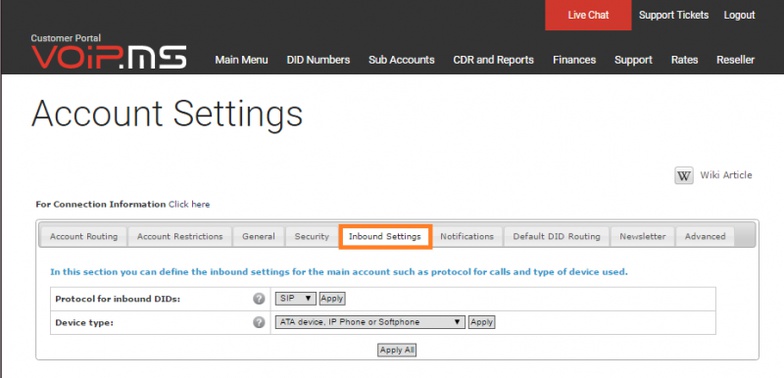Screen dimensions: 784x378
Task: Start a Live Chat
Action: 588,15
